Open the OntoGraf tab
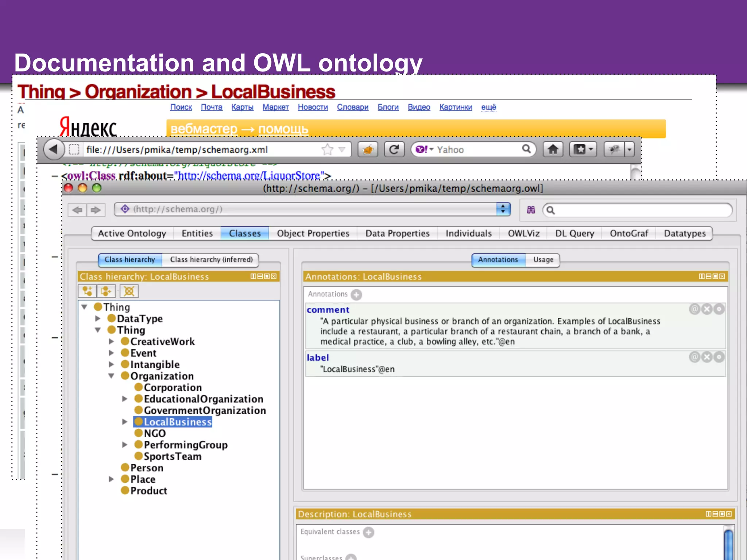The image size is (747, 560). coord(629,233)
